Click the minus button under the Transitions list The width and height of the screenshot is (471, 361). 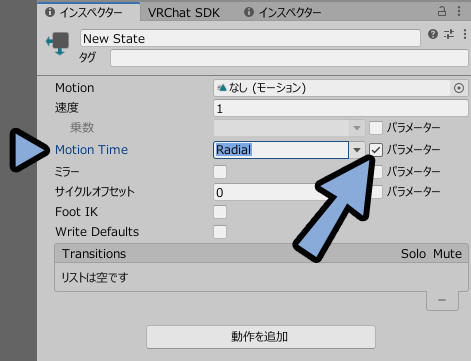(442, 300)
